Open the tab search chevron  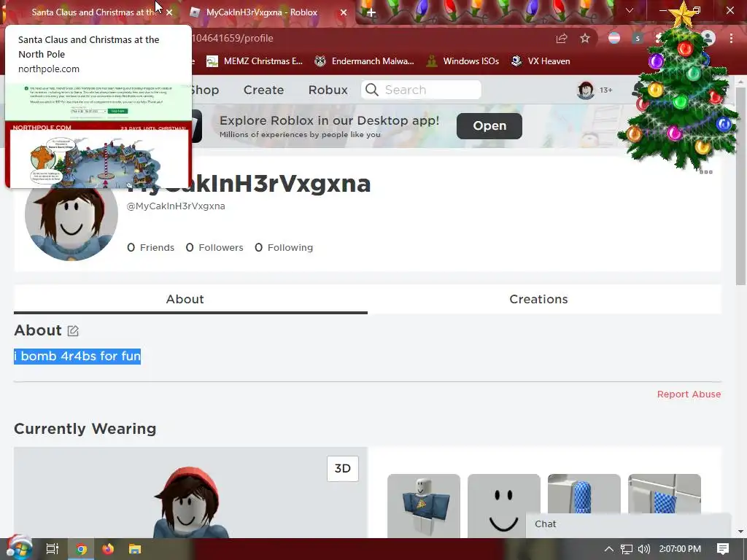click(630, 10)
